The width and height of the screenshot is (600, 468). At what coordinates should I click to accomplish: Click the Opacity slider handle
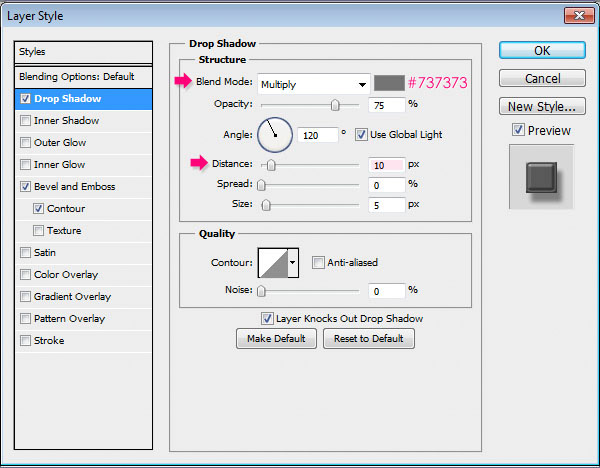335,105
